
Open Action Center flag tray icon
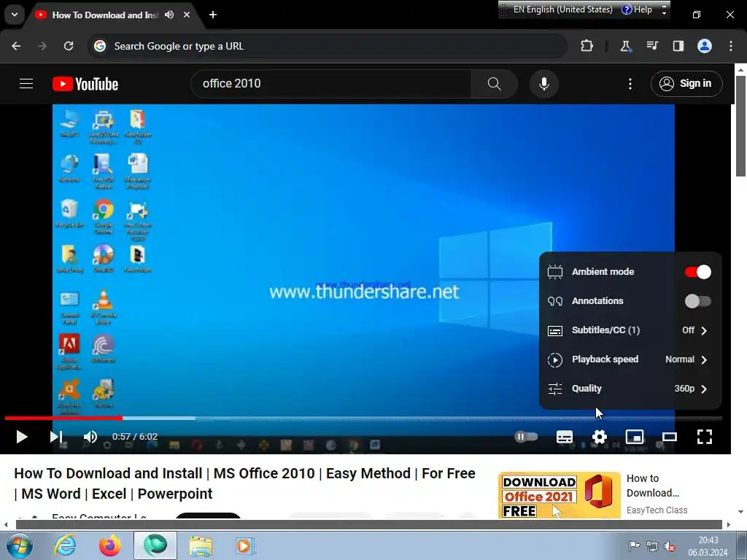click(634, 546)
